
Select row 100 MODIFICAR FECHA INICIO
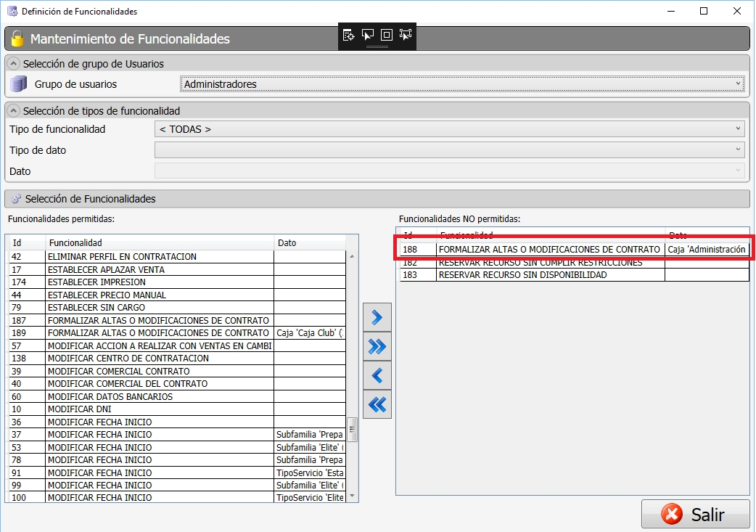coord(178,497)
